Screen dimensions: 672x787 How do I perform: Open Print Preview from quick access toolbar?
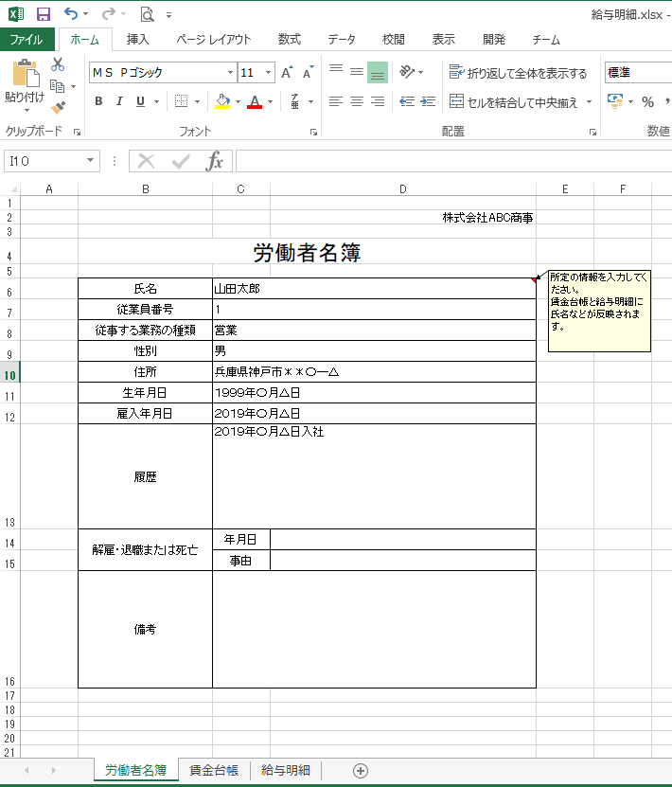tap(147, 14)
